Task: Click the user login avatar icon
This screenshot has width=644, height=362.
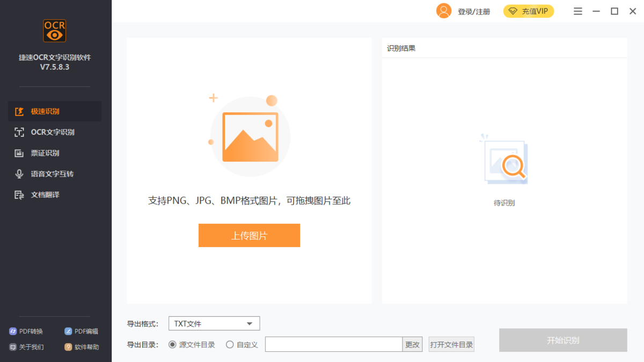Action: pos(444,11)
